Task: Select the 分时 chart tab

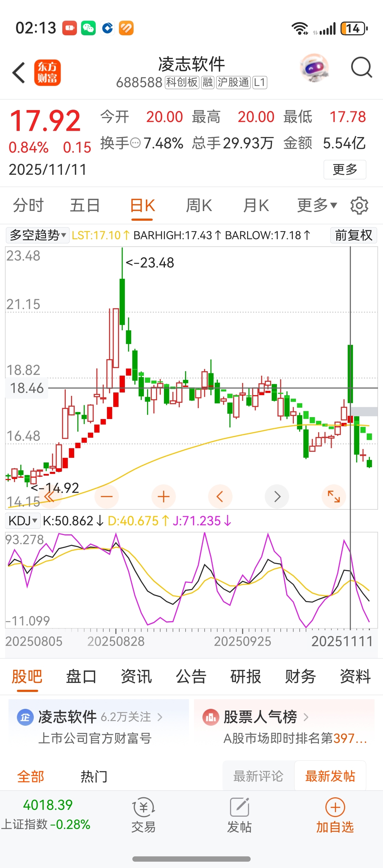Action: coord(28,205)
